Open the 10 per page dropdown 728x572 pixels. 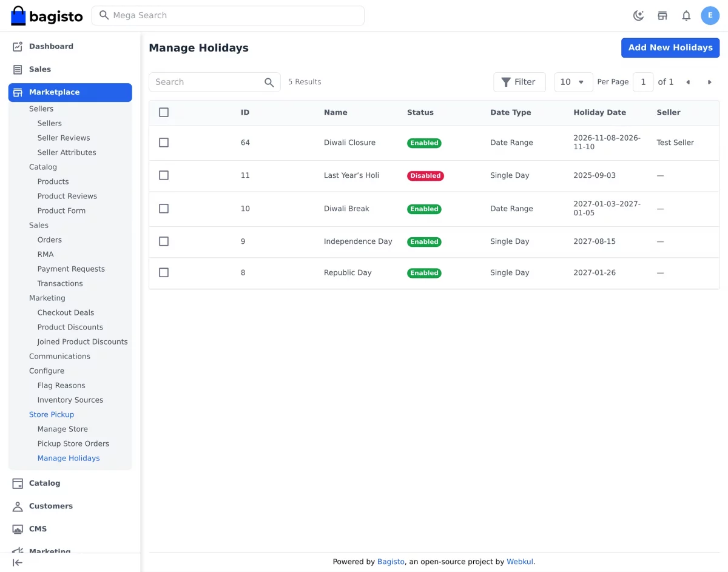click(573, 82)
